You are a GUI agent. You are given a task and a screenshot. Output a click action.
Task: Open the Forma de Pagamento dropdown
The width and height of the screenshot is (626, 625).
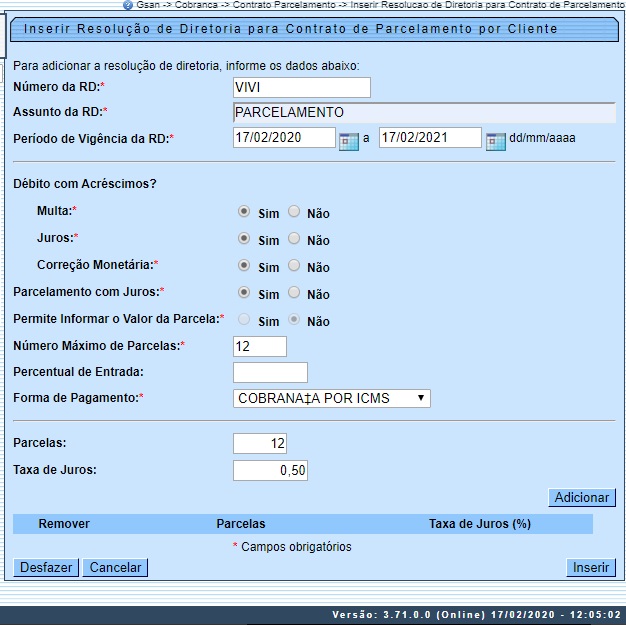click(x=332, y=398)
